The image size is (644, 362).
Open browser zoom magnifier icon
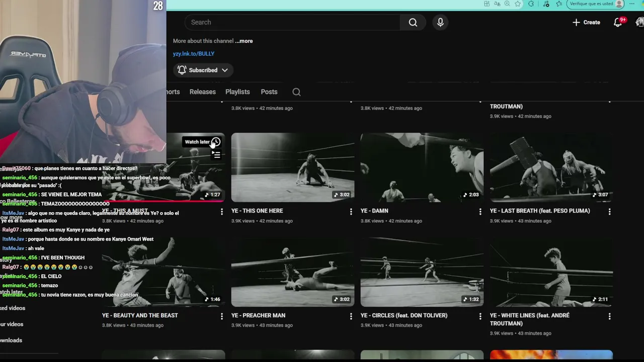coord(507,4)
